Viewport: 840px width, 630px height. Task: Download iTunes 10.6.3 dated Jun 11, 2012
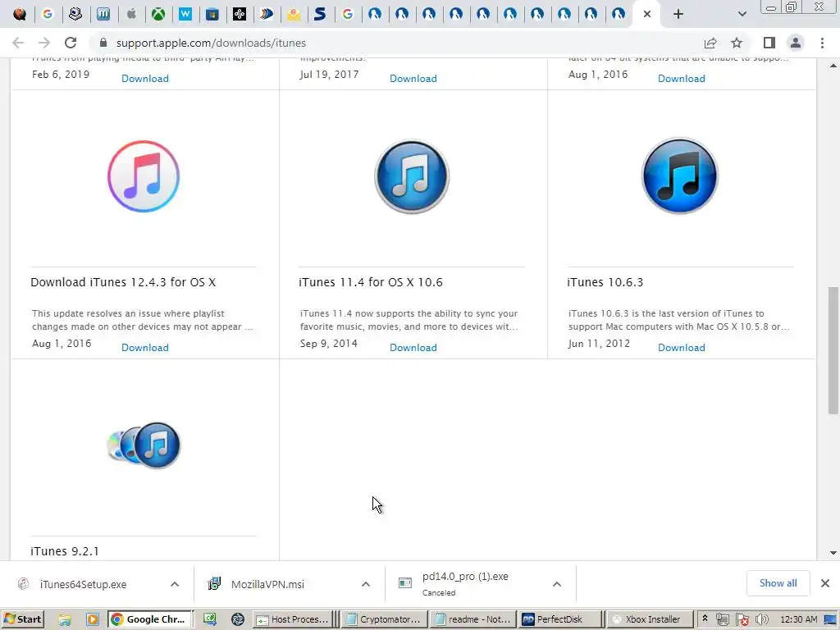pos(682,347)
